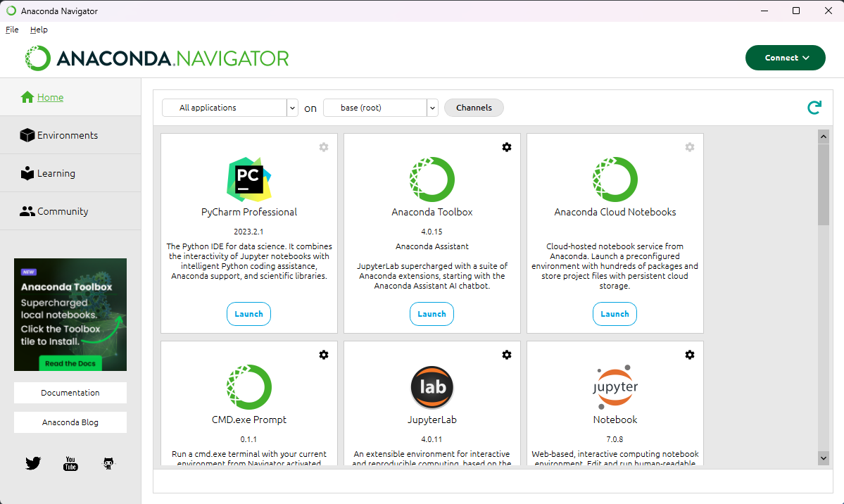The width and height of the screenshot is (844, 504).
Task: Switch to the Environments tab
Action: tap(70, 135)
